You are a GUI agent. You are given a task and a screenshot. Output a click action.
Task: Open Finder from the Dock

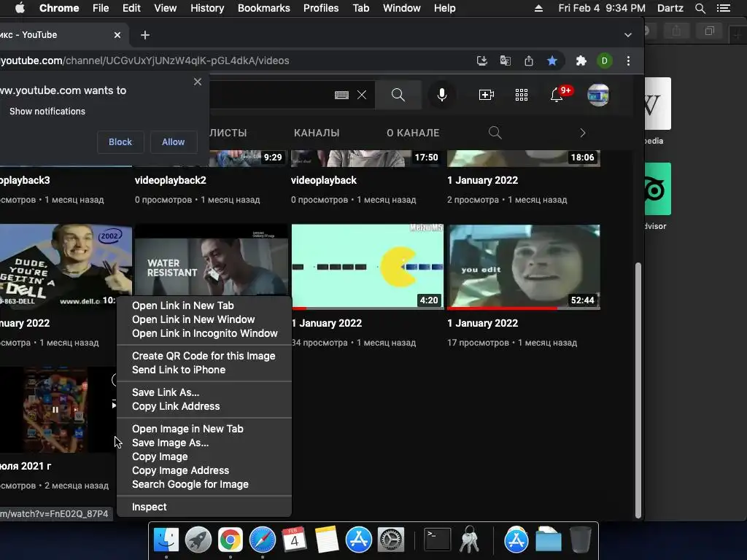tap(166, 540)
